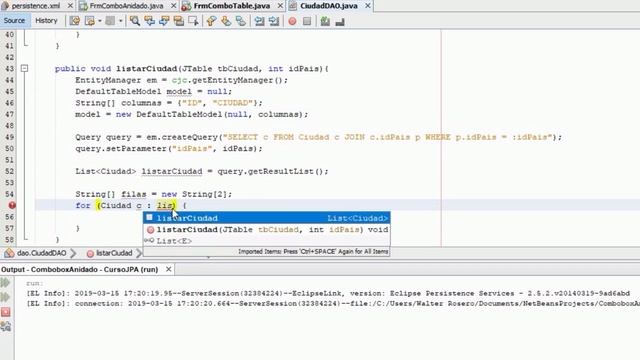Viewport: 640px width, 360px height.
Task: Click the green Re-run icon in Output
Action: coord(6,282)
